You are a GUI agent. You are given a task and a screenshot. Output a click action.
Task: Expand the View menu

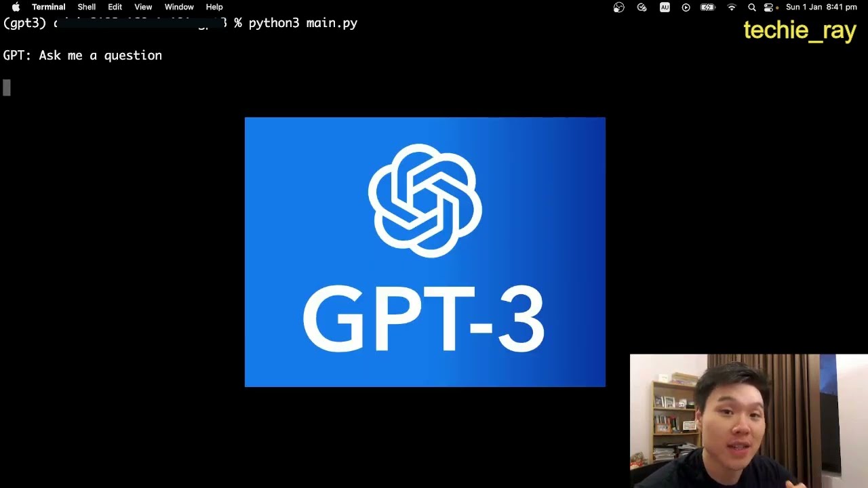click(143, 7)
